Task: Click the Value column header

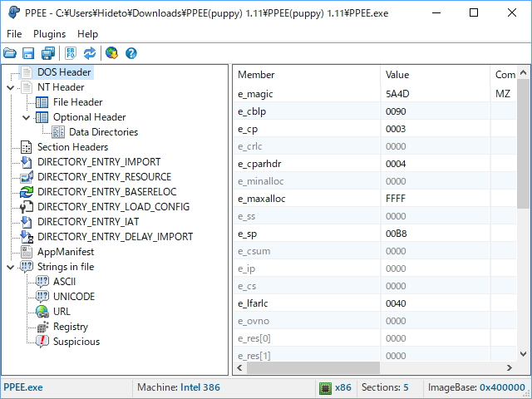Action: click(435, 75)
